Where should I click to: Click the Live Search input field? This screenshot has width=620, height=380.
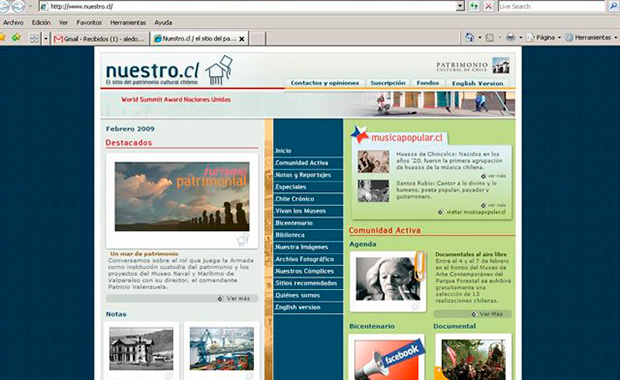pyautogui.click(x=552, y=6)
